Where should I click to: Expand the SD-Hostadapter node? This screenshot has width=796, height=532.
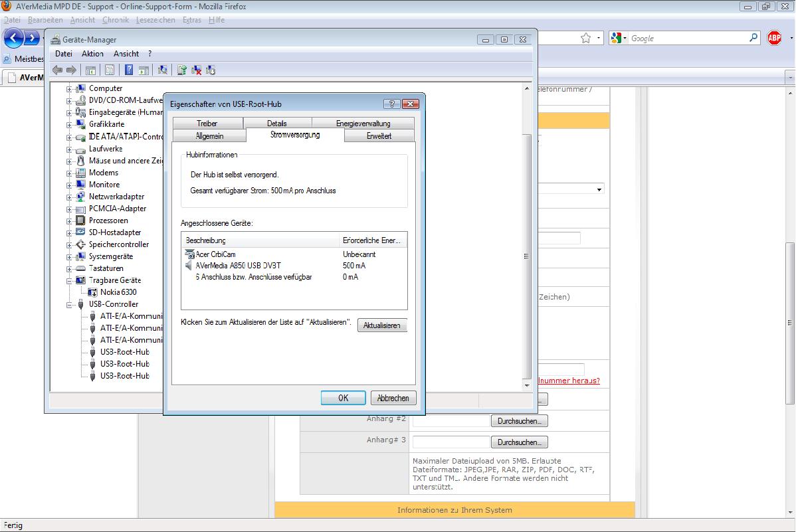[x=69, y=233]
